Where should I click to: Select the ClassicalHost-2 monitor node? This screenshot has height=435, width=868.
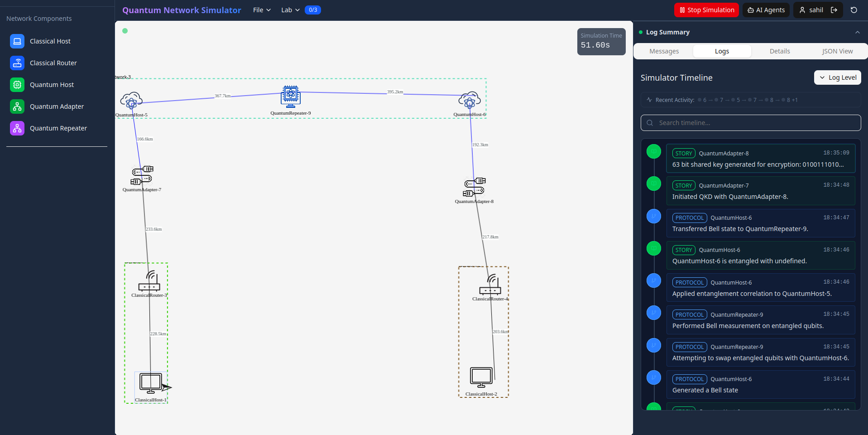pyautogui.click(x=481, y=377)
